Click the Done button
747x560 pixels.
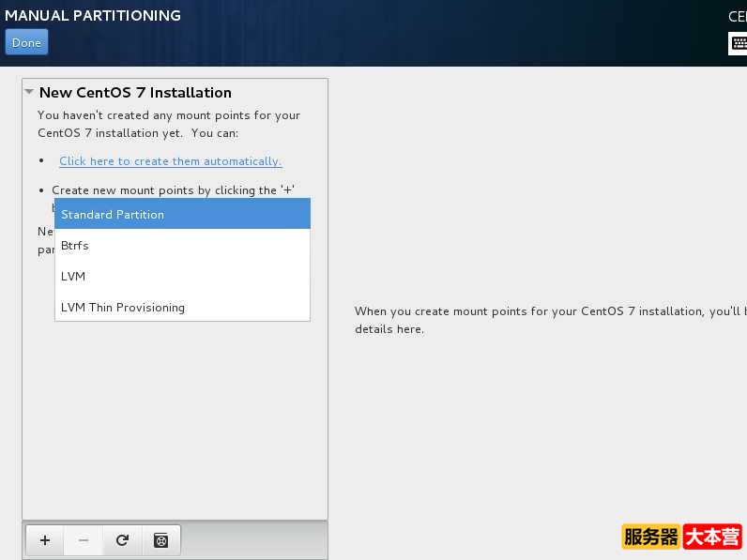point(26,42)
